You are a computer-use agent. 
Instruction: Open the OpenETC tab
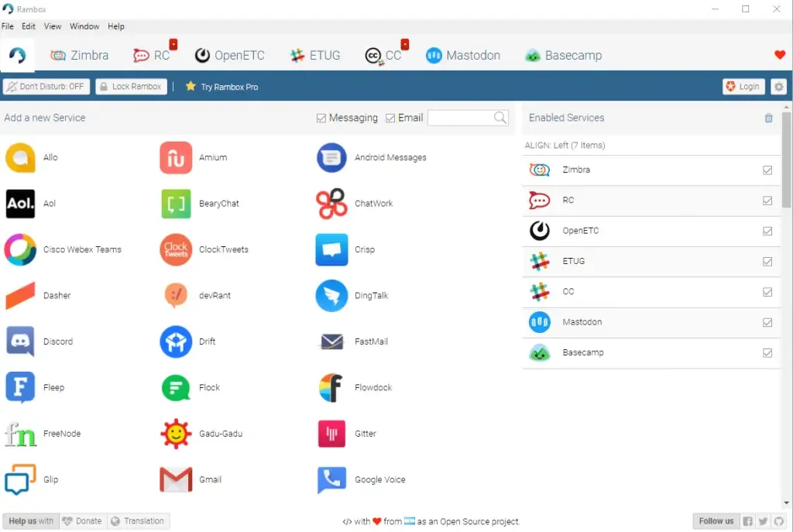[x=229, y=55]
